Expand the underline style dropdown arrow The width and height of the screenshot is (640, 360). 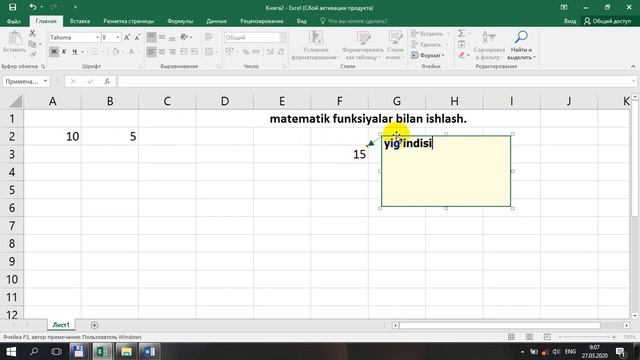[82, 52]
